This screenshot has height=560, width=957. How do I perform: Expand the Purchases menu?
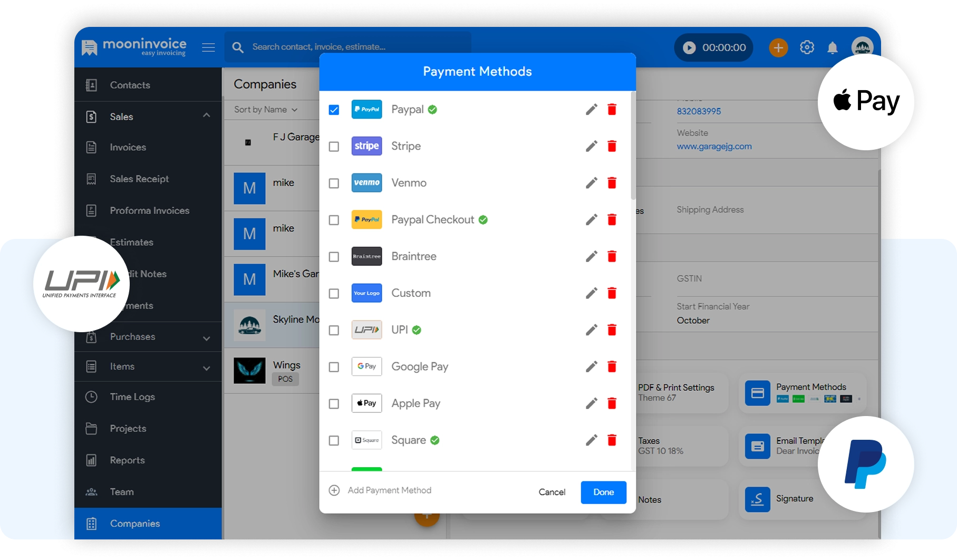tap(206, 337)
